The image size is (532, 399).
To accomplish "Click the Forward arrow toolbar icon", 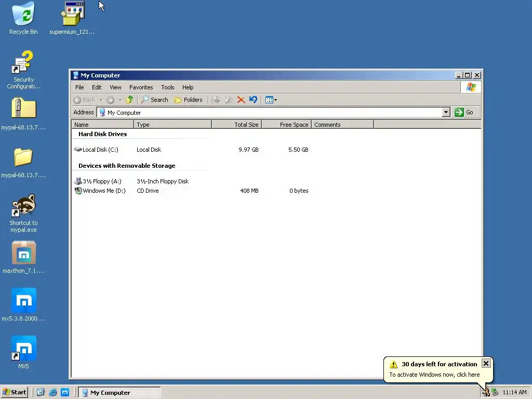I will [x=110, y=100].
